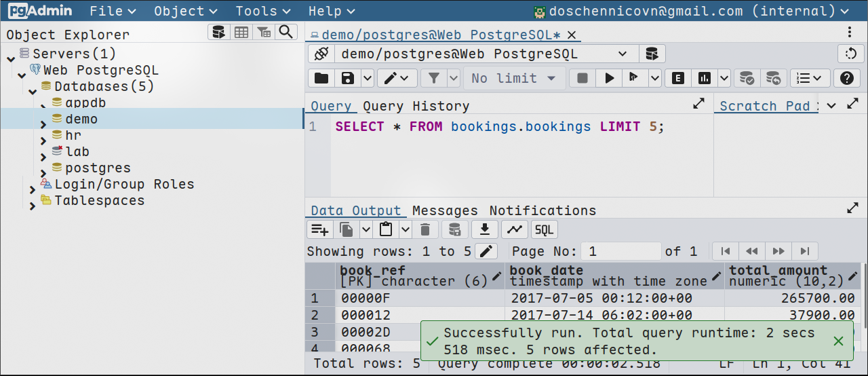868x376 pixels.
Task: Click the Add row icon
Action: [x=320, y=229]
